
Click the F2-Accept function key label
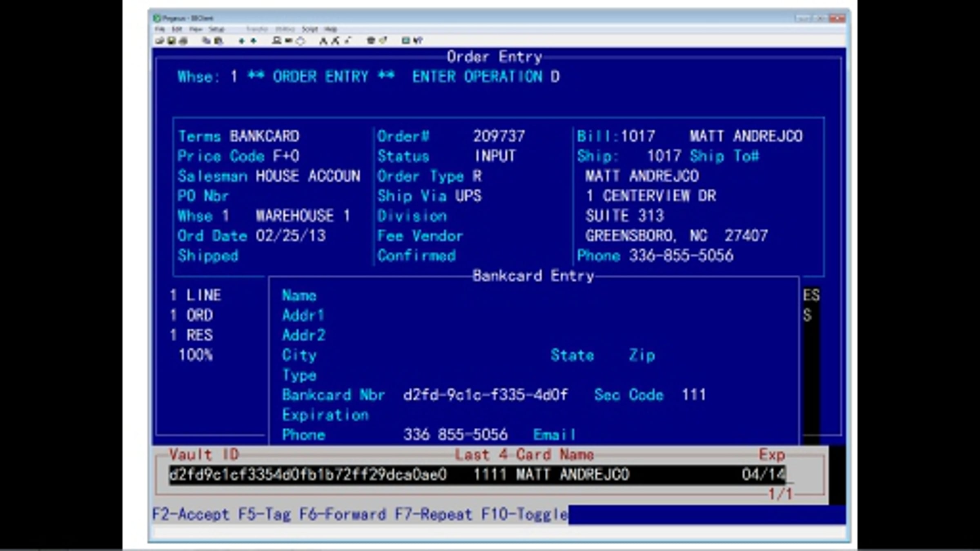point(190,514)
